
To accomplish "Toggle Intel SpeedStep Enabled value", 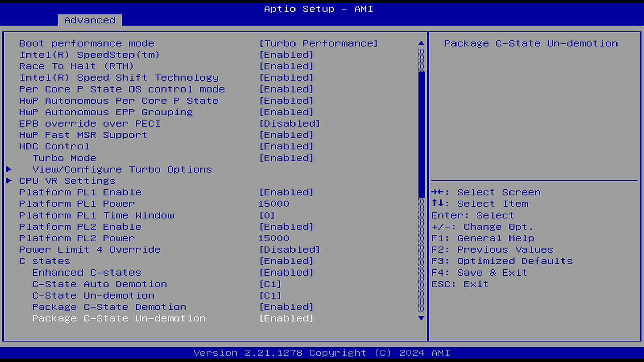I will click(x=286, y=55).
